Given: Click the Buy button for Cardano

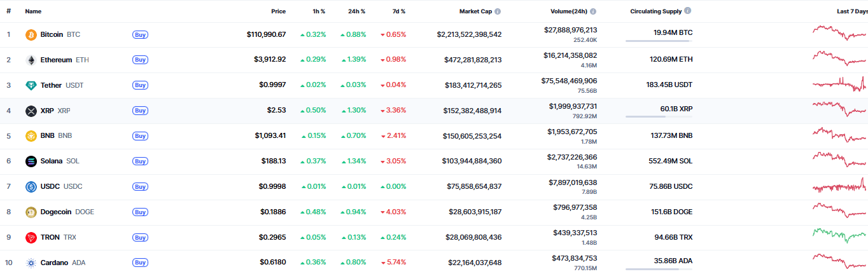Looking at the screenshot, I should coord(141,263).
